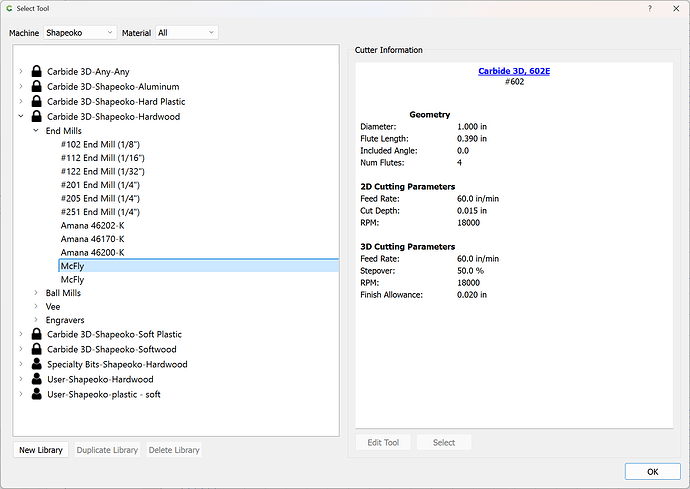Click the highlighted McFly tool row
The width and height of the screenshot is (690, 489).
click(x=198, y=266)
